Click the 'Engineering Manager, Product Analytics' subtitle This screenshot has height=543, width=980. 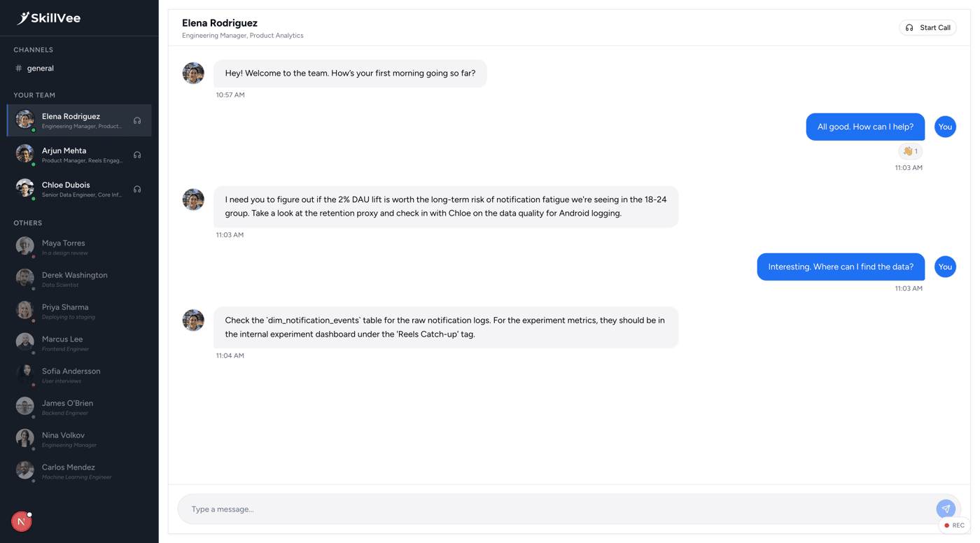click(243, 36)
